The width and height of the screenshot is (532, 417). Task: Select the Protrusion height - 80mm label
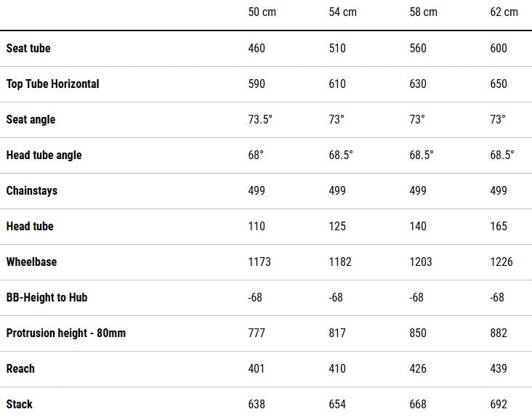click(x=66, y=333)
